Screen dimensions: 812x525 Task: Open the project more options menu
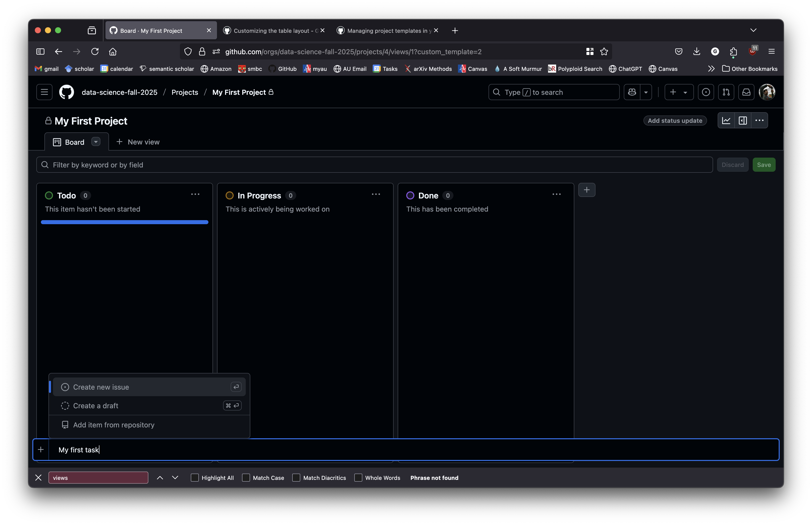[x=760, y=120]
